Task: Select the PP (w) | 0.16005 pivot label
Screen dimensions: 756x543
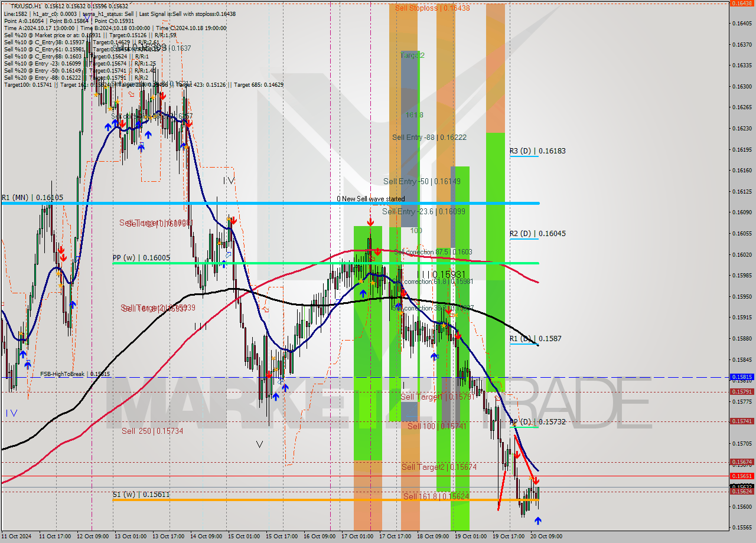Action: pos(141,258)
